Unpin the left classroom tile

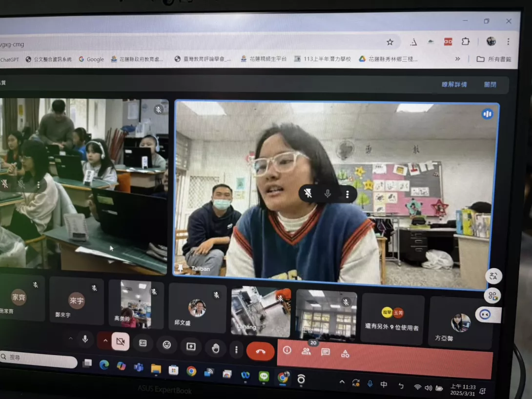pos(5,184)
